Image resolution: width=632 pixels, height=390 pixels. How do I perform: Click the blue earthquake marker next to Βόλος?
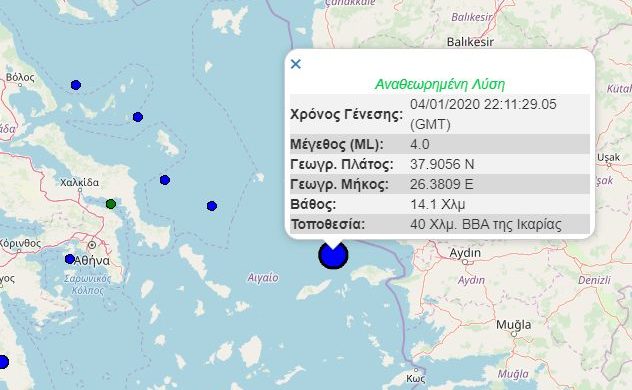pos(76,85)
